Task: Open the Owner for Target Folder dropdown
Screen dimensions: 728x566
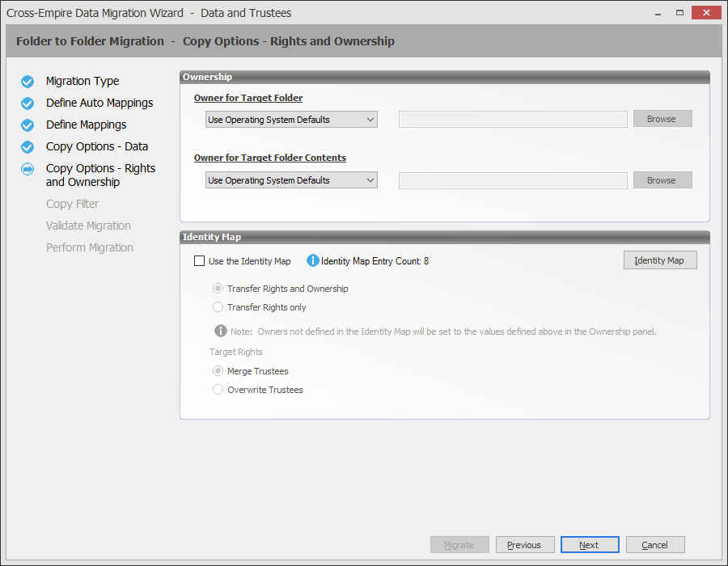Action: 291,120
